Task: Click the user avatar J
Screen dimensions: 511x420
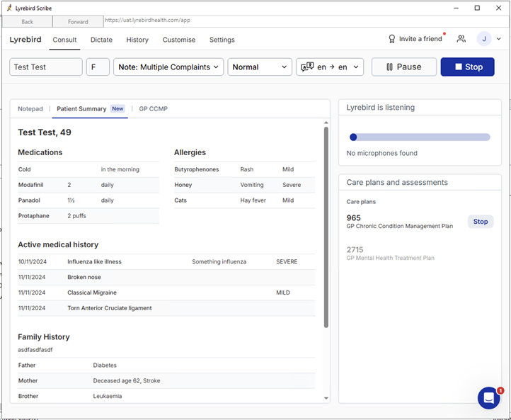Action: [484, 39]
